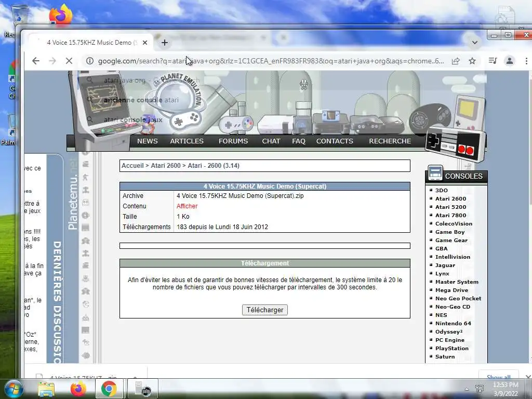
Task: Open FORUMS in site navigation
Action: pos(233,141)
